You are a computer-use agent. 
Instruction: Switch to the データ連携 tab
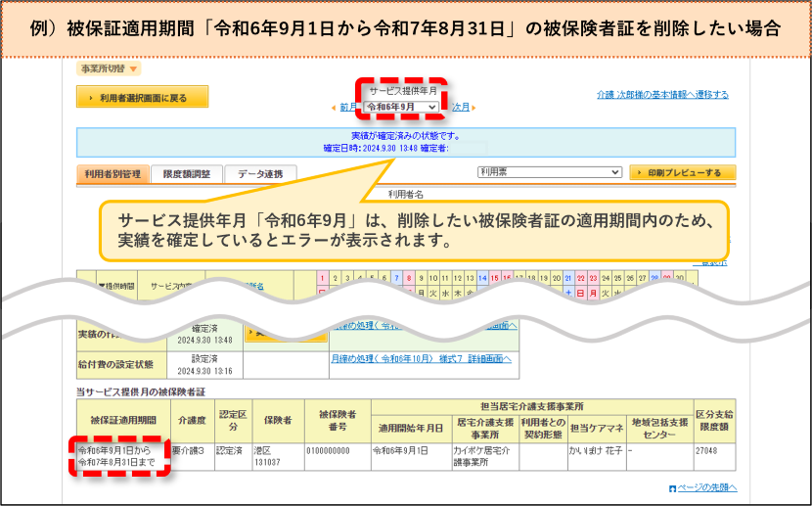click(x=260, y=174)
